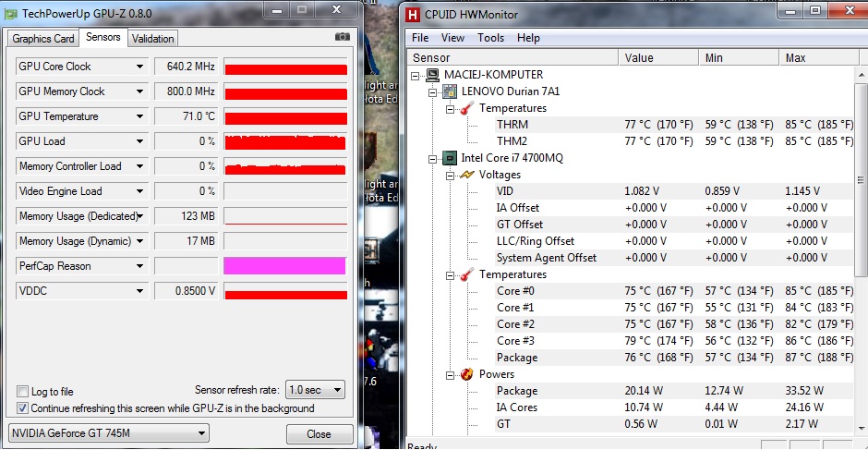Viewport: 868px width, 450px height.
Task: Collapse the Intel Core i7 4700MQ tree node
Action: click(x=434, y=158)
